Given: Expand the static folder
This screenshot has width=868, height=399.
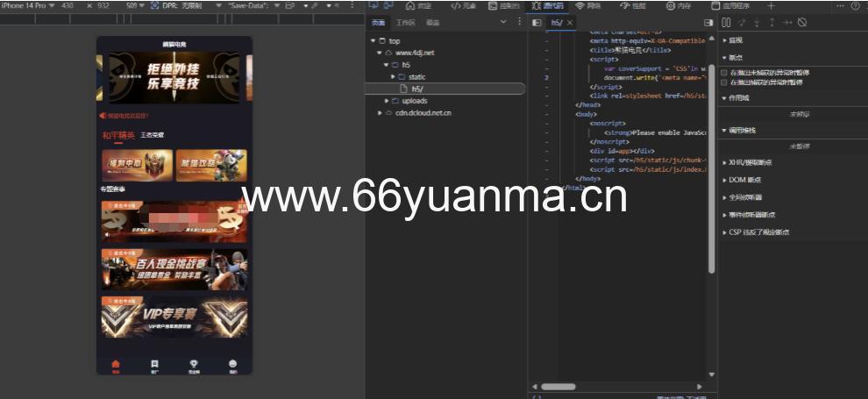Looking at the screenshot, I should click(x=393, y=77).
